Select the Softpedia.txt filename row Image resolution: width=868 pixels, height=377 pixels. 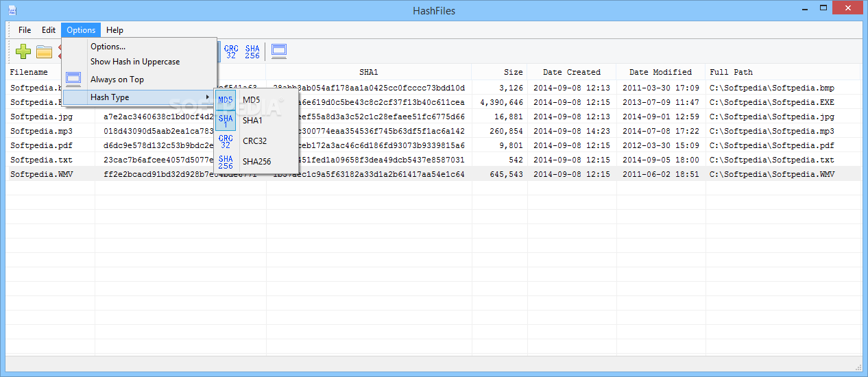coord(41,160)
